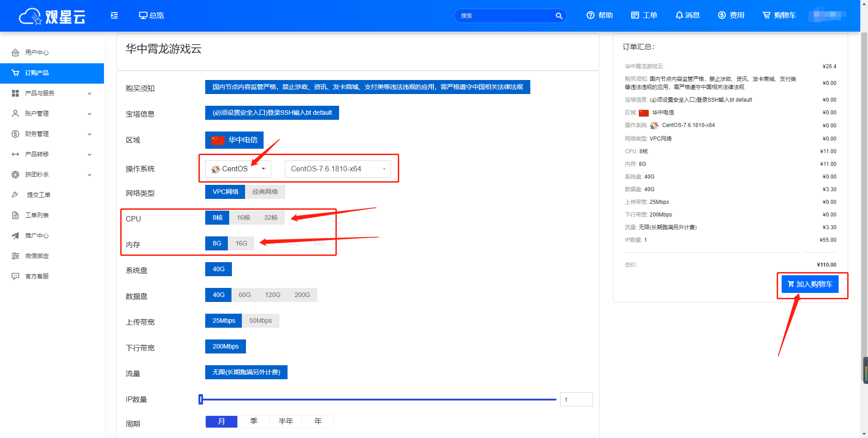Click the 产品与服务 grid icon
Screen dimensions: 868x438
(x=15, y=93)
